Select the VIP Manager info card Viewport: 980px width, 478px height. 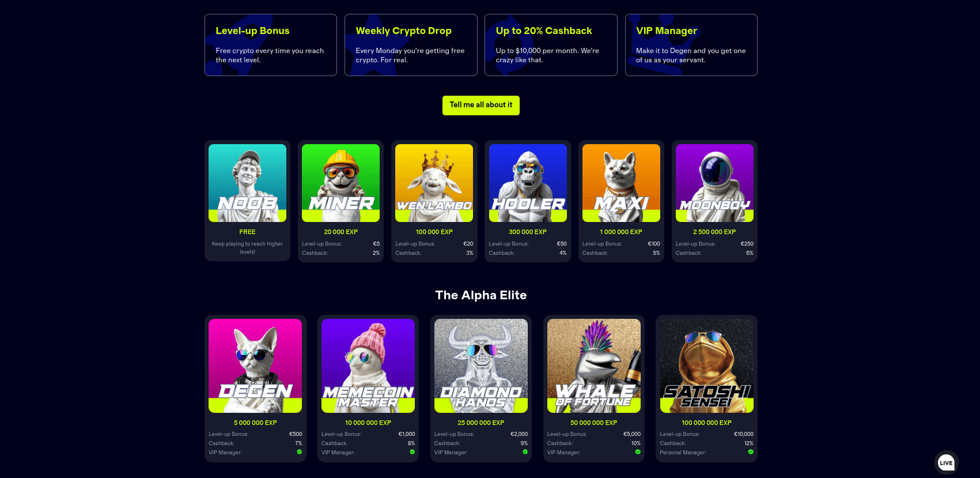point(691,45)
